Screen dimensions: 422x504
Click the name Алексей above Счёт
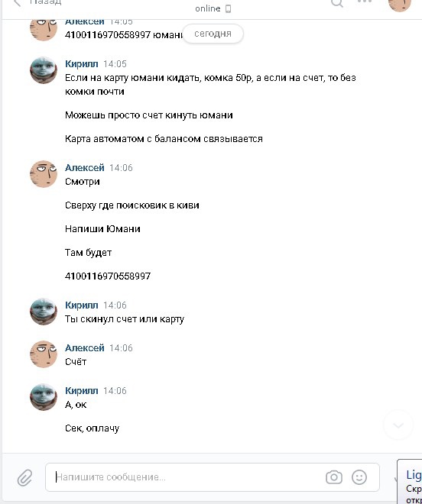(85, 347)
